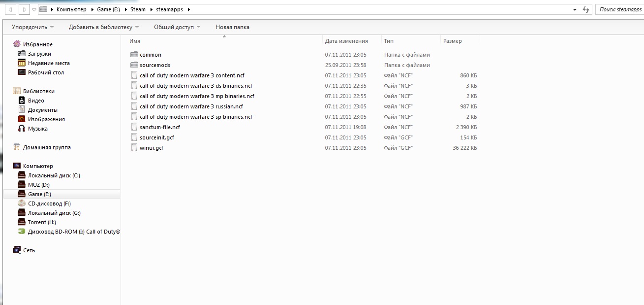Select the sourcemods folder icon
Screen dimensions: 644x305
pos(134,65)
